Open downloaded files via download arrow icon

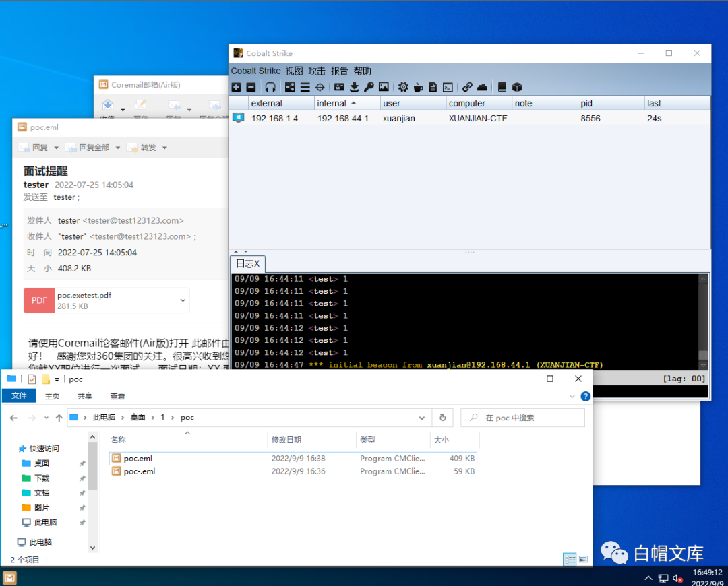tap(355, 87)
